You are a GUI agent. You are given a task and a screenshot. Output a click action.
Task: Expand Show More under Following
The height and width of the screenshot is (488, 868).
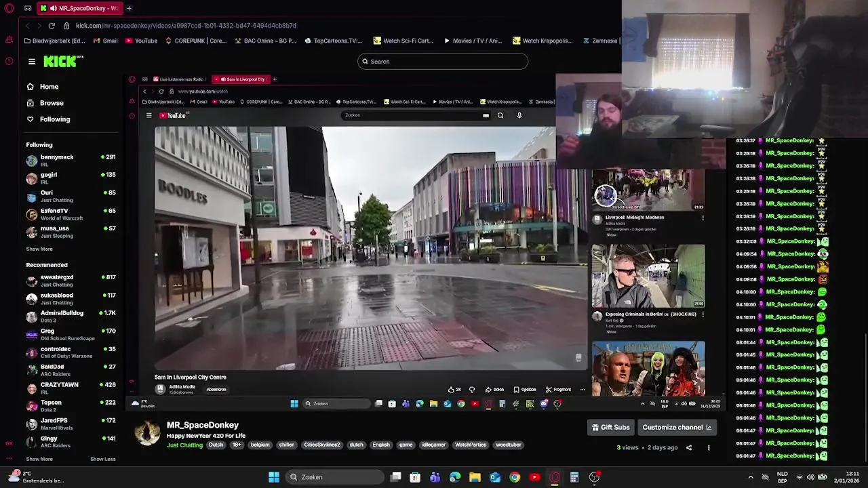click(x=39, y=249)
